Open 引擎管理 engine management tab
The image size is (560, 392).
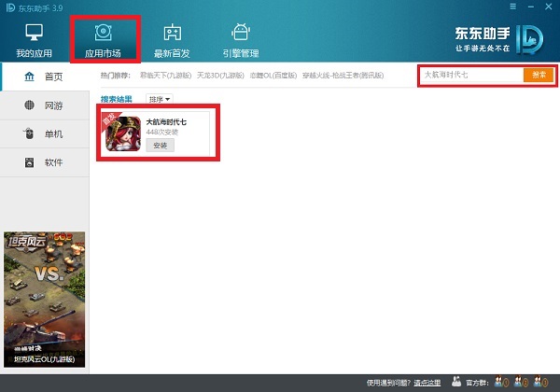point(241,40)
